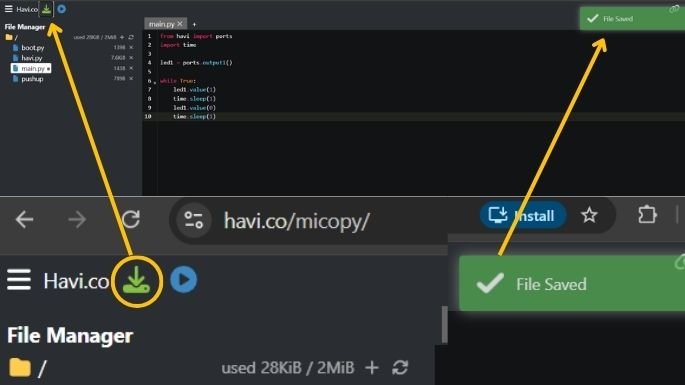Dismiss the large 'File Saved' toast
The width and height of the screenshot is (685, 385).
pyautogui.click(x=572, y=284)
